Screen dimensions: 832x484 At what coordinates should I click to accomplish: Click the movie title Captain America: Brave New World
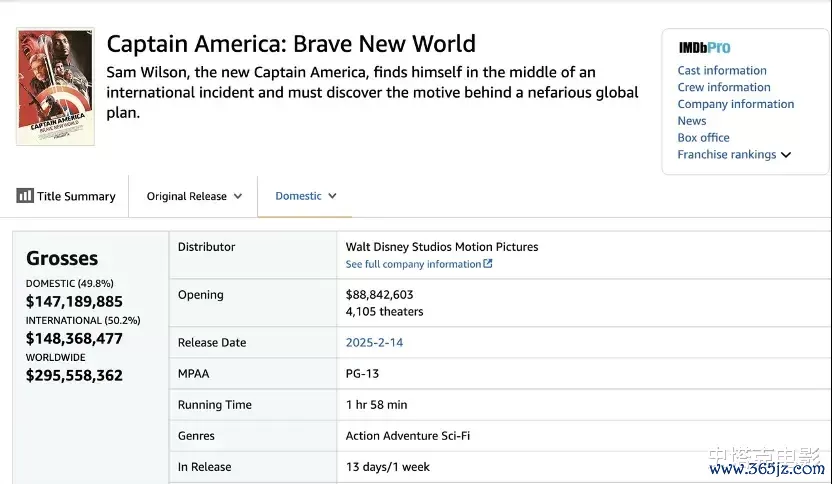291,44
